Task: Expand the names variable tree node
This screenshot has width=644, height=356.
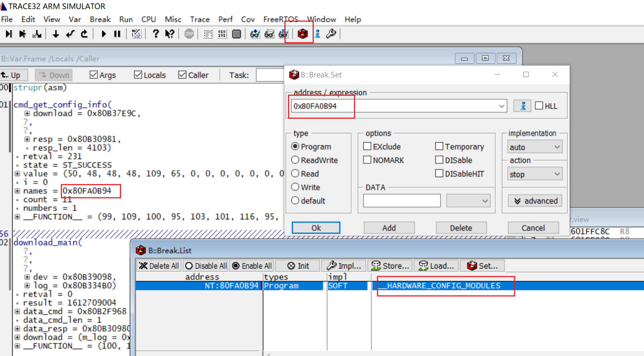Action: [17, 191]
